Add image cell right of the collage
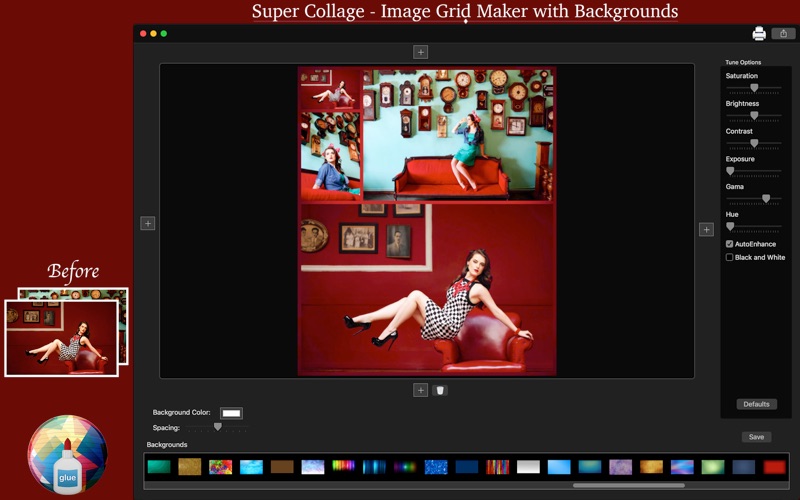Image resolution: width=800 pixels, height=500 pixels. pyautogui.click(x=706, y=230)
